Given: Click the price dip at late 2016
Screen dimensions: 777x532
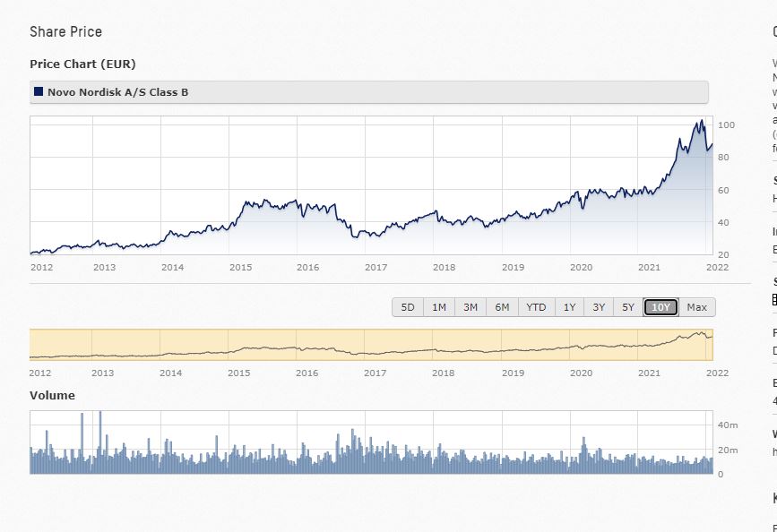Looking at the screenshot, I should [358, 236].
